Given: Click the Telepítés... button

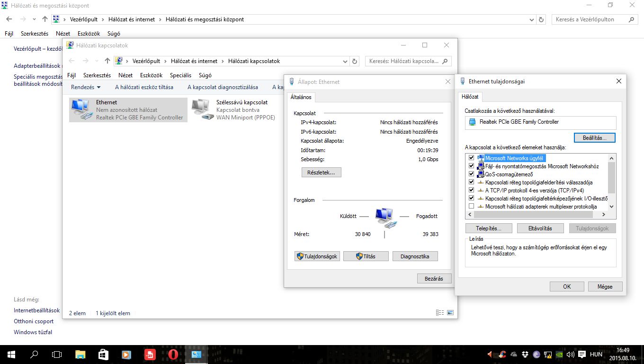Looking at the screenshot, I should coord(488,228).
